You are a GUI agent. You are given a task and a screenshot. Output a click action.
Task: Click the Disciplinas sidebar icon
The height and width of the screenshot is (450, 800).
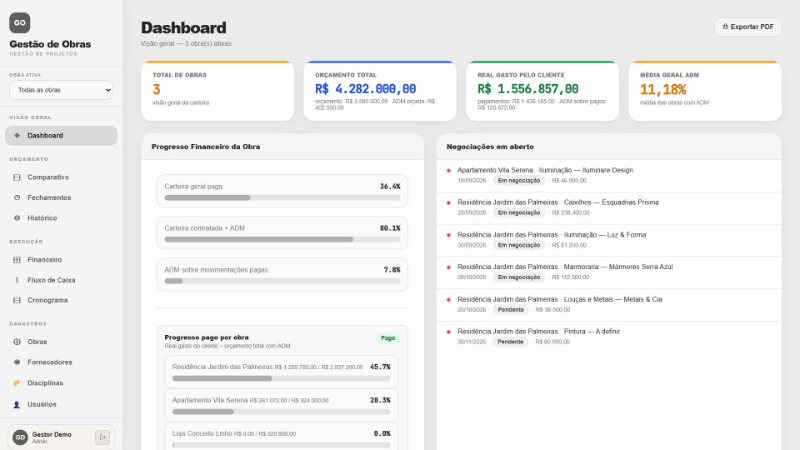pos(17,383)
